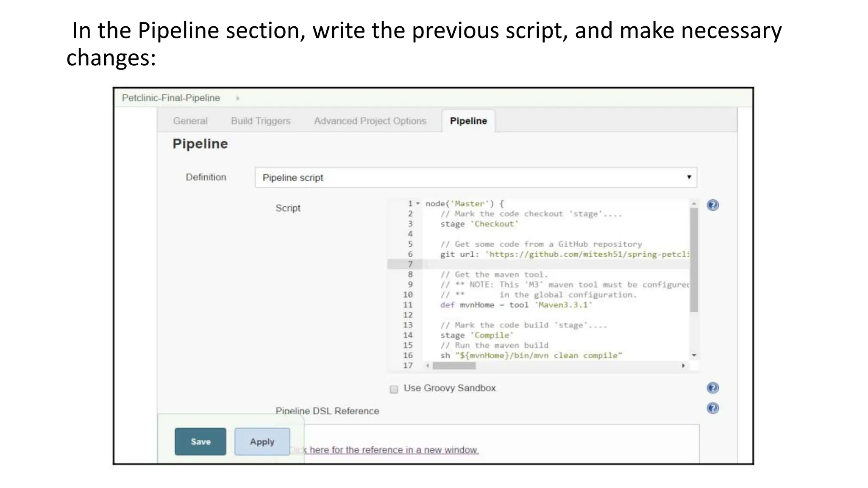Viewport: 868px width, 488px height.
Task: Open the Definition dropdown showing Pipeline script
Action: coord(476,177)
